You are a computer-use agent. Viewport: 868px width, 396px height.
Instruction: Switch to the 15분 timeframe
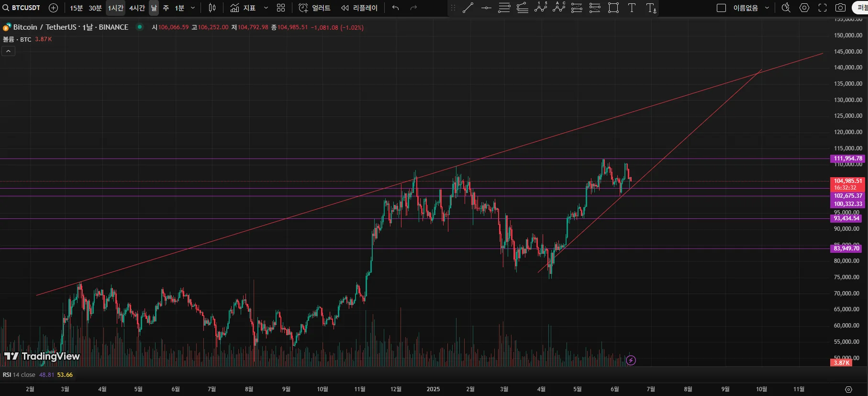point(77,8)
